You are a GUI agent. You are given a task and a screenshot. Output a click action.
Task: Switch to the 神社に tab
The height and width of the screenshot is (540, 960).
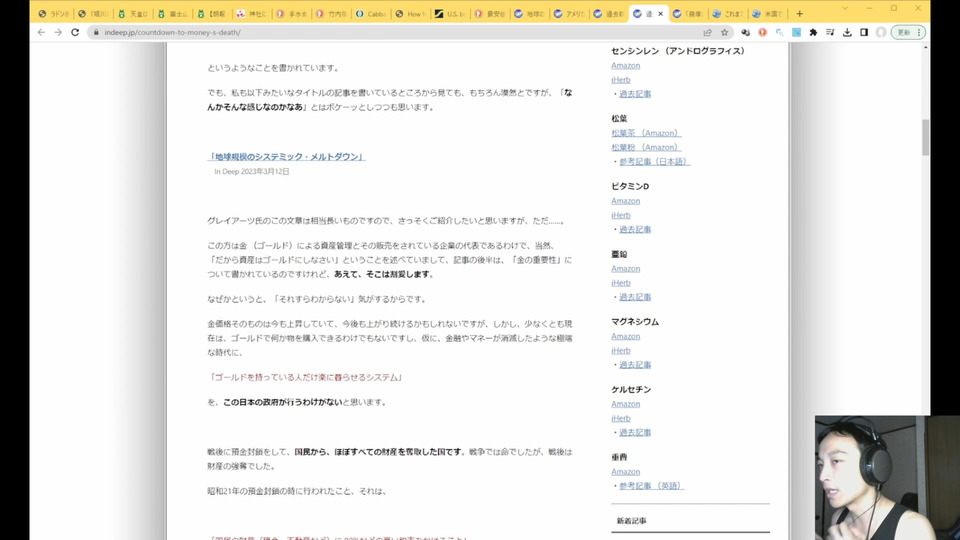[252, 13]
